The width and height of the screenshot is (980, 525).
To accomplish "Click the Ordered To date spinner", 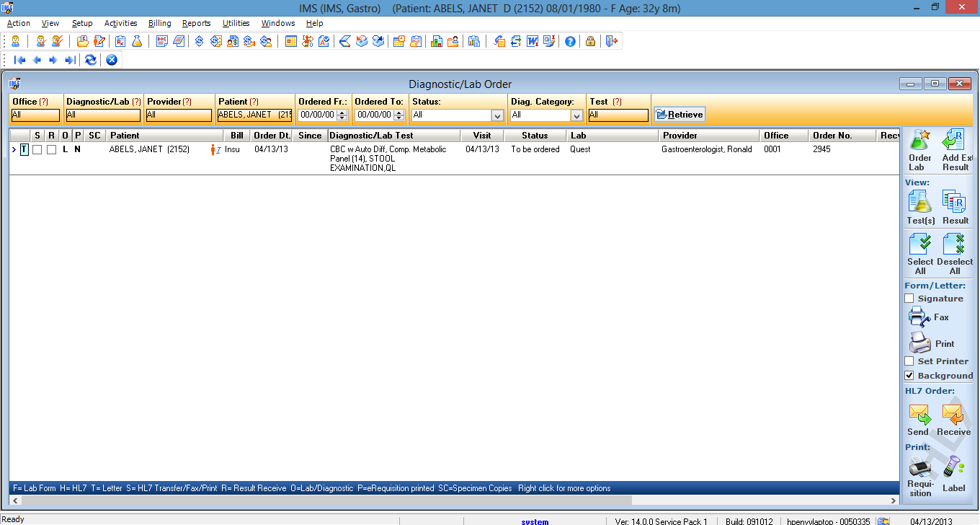I will 398,115.
